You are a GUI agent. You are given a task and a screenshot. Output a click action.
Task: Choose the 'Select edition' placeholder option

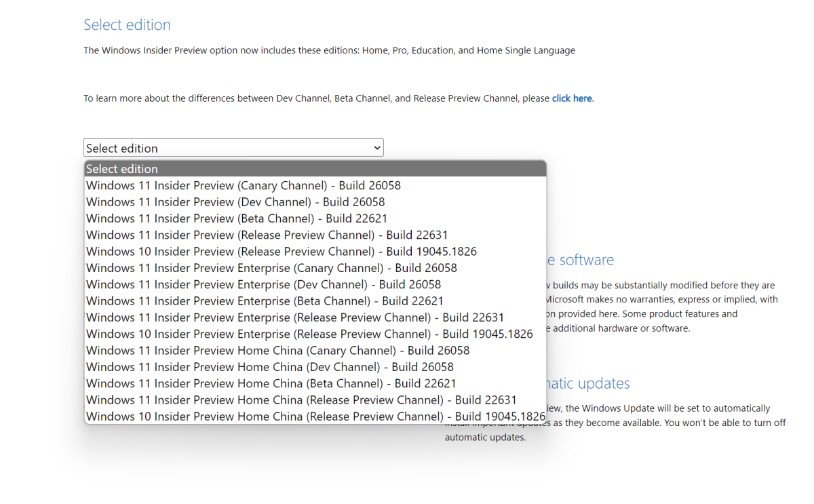pyautogui.click(x=315, y=169)
